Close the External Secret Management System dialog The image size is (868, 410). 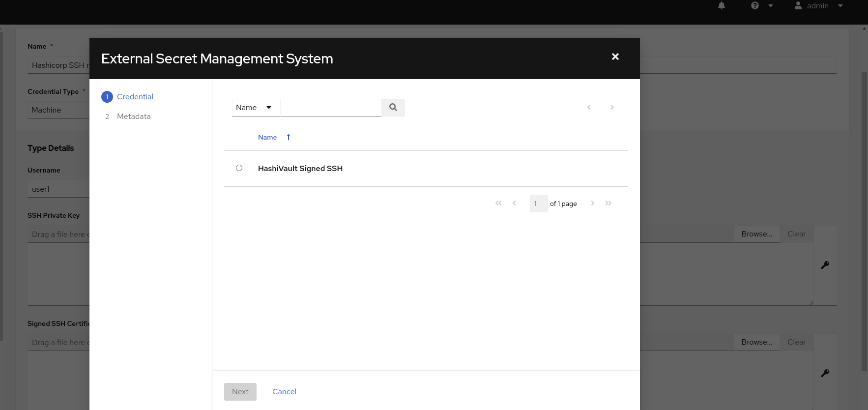(615, 57)
